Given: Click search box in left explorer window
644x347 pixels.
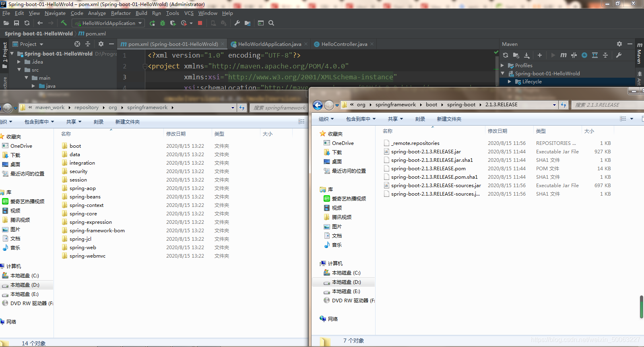Looking at the screenshot, I should click(279, 107).
